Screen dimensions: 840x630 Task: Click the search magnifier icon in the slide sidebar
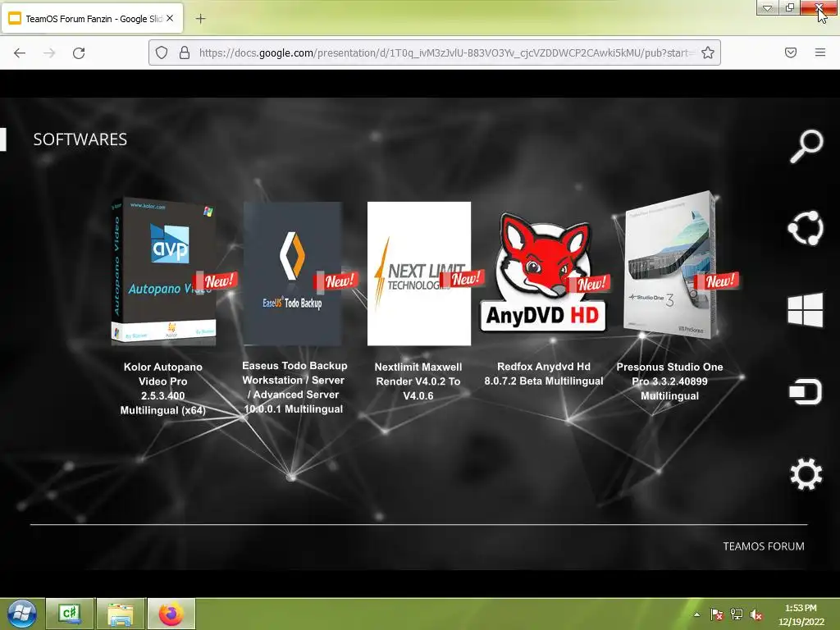click(806, 145)
